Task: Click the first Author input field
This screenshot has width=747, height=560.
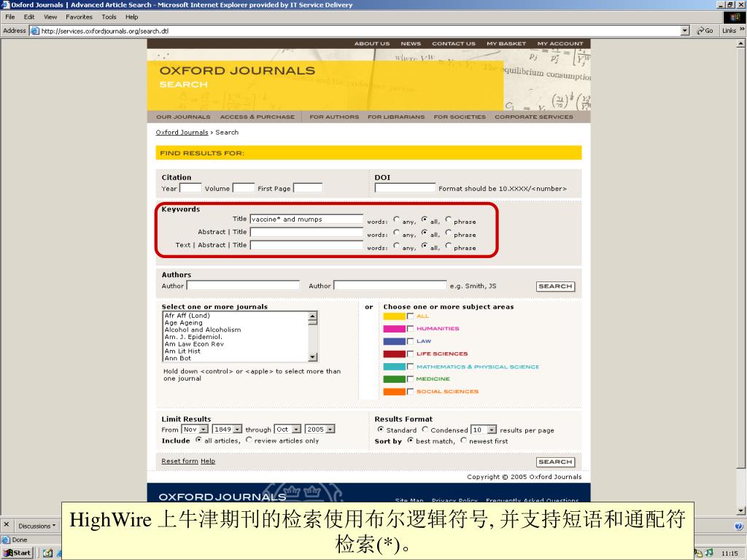Action: coord(243,285)
